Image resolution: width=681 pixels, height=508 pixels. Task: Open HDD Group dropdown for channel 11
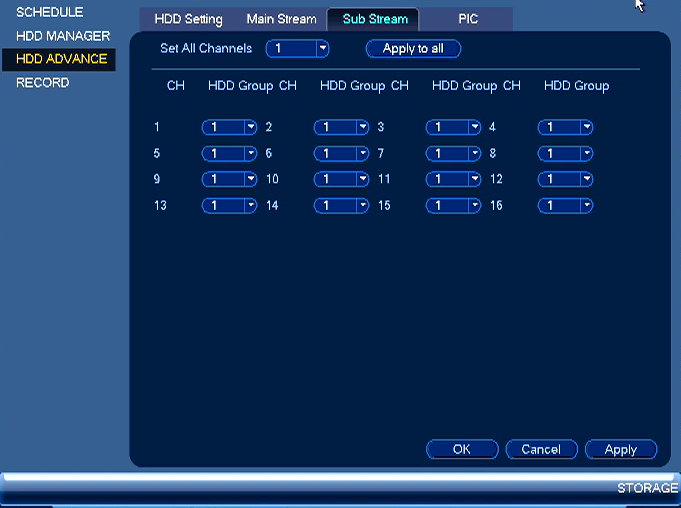[453, 179]
